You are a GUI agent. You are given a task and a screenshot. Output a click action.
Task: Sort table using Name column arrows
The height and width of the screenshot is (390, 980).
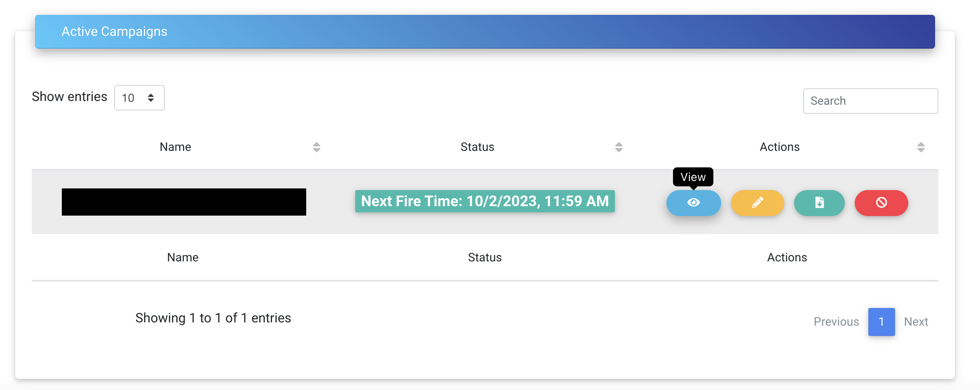317,147
